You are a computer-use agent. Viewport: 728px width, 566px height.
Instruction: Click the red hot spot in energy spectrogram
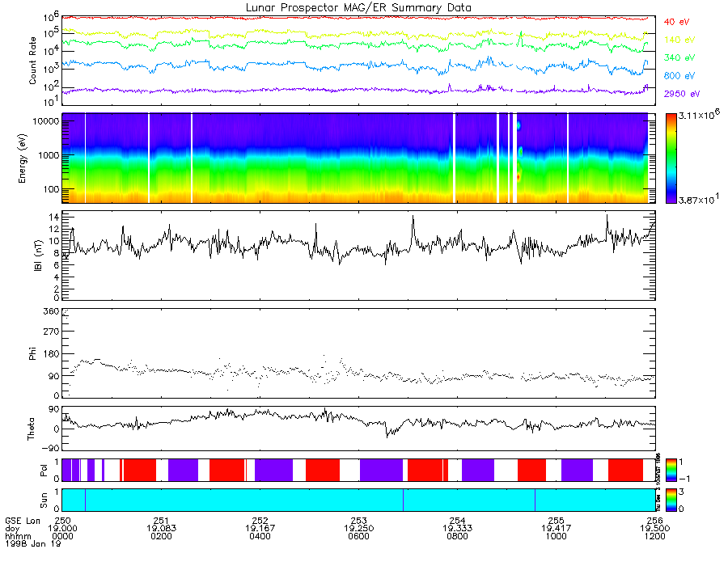(x=518, y=177)
